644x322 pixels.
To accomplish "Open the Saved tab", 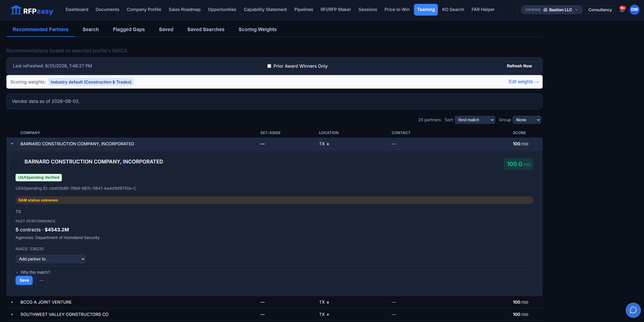I will coord(166,29).
